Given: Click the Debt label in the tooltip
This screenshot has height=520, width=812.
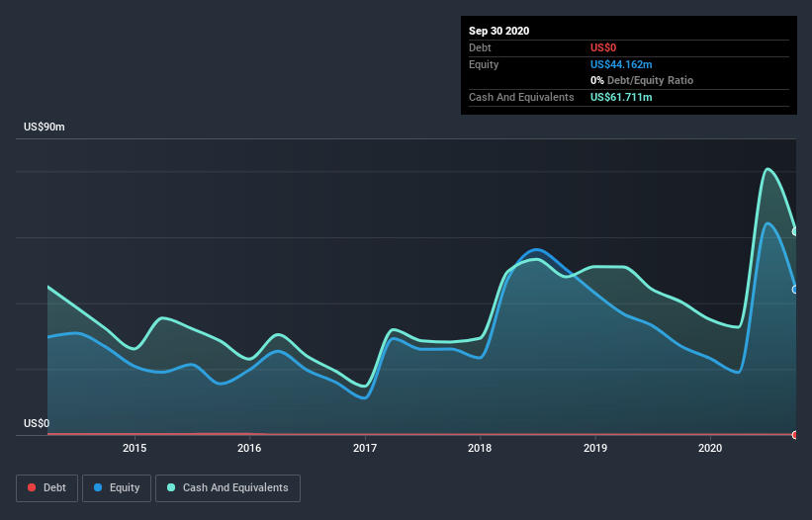Looking at the screenshot, I should coord(480,47).
